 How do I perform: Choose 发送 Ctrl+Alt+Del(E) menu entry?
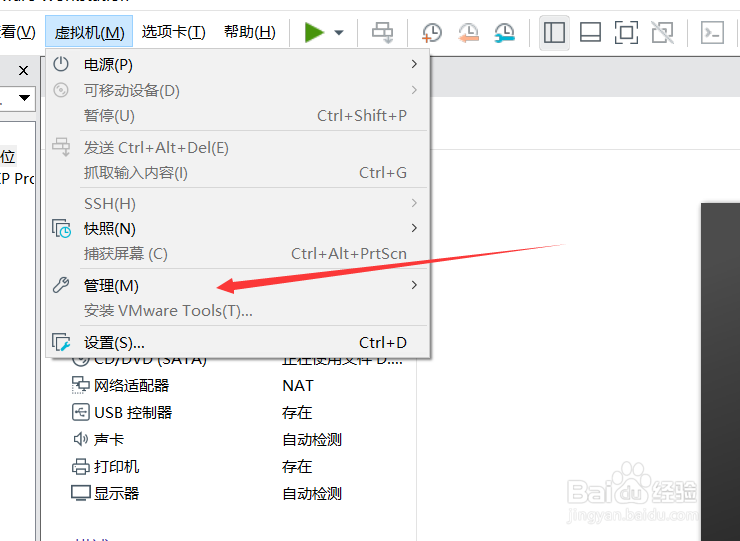coord(238,148)
